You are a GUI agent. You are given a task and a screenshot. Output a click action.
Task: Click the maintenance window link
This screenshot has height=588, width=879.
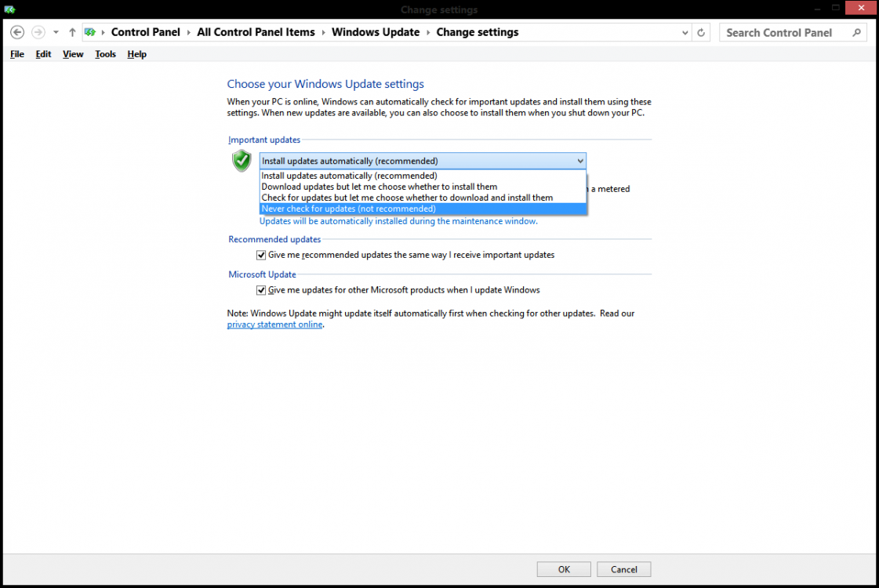pos(398,221)
